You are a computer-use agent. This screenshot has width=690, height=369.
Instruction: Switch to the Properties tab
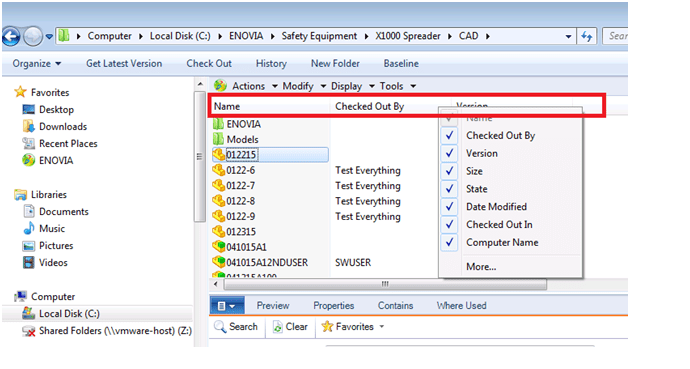[x=334, y=306]
